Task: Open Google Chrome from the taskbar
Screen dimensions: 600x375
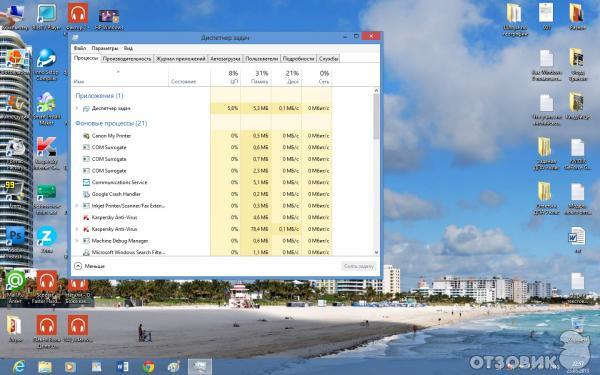Action: pos(148,367)
